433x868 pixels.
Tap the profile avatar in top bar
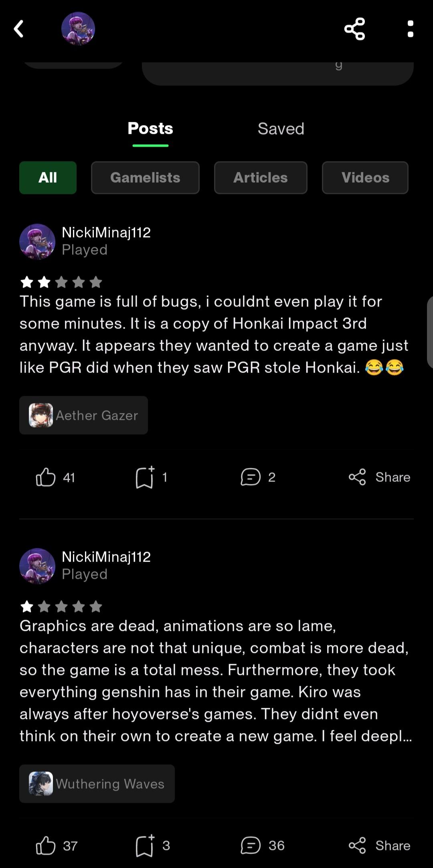click(78, 29)
